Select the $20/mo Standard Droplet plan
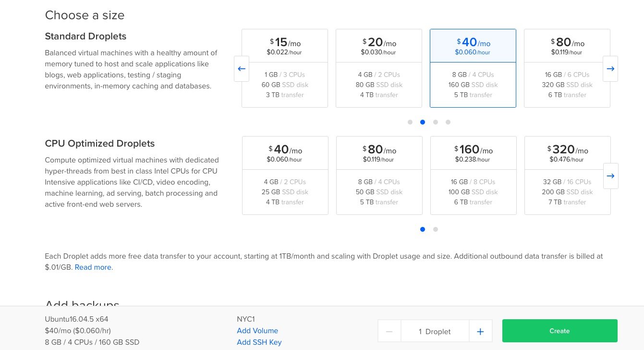 pyautogui.click(x=379, y=68)
